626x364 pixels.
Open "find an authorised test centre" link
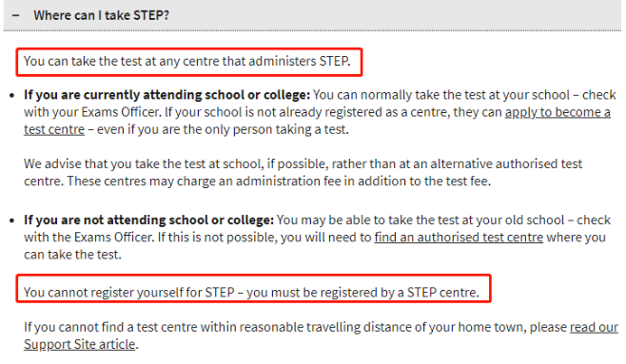pyautogui.click(x=459, y=238)
